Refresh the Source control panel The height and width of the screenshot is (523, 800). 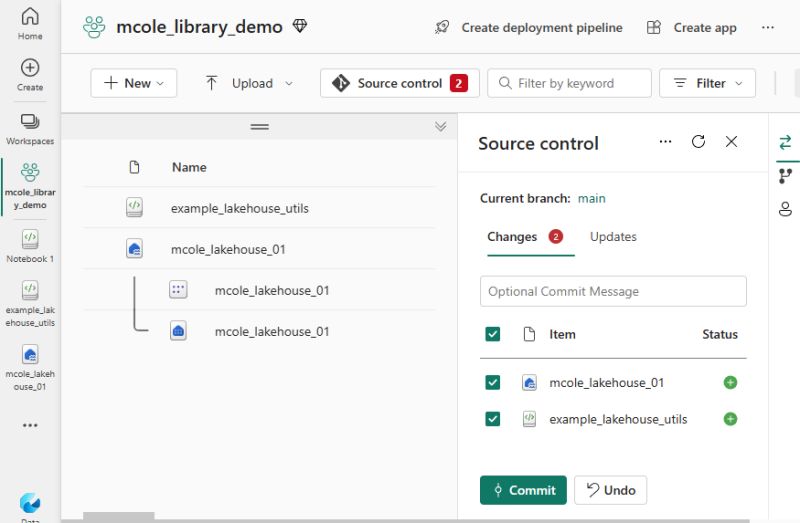coord(698,141)
